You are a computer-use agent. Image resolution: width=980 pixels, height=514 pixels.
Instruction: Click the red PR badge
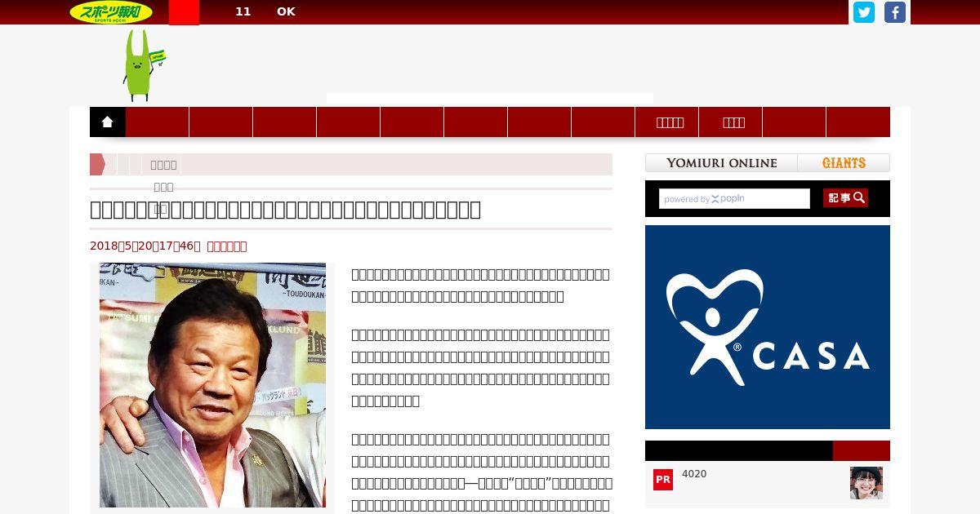pos(663,480)
